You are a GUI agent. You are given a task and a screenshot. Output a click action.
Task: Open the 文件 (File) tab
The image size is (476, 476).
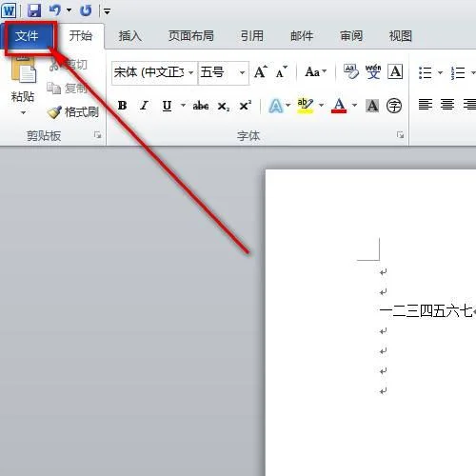tap(27, 36)
